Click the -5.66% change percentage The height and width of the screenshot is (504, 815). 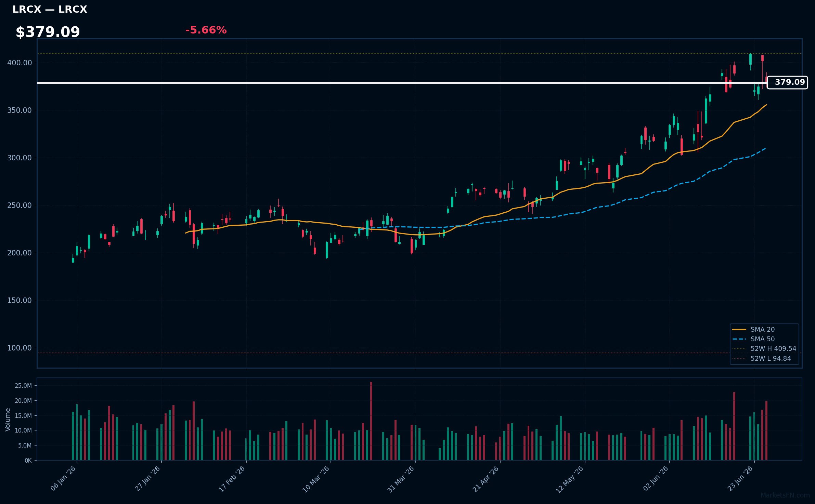pos(206,30)
